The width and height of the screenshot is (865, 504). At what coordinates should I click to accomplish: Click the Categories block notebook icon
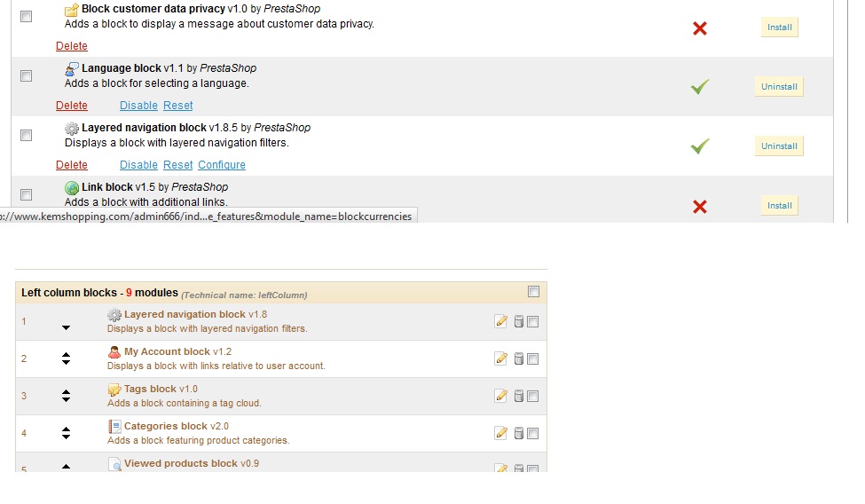(x=114, y=427)
